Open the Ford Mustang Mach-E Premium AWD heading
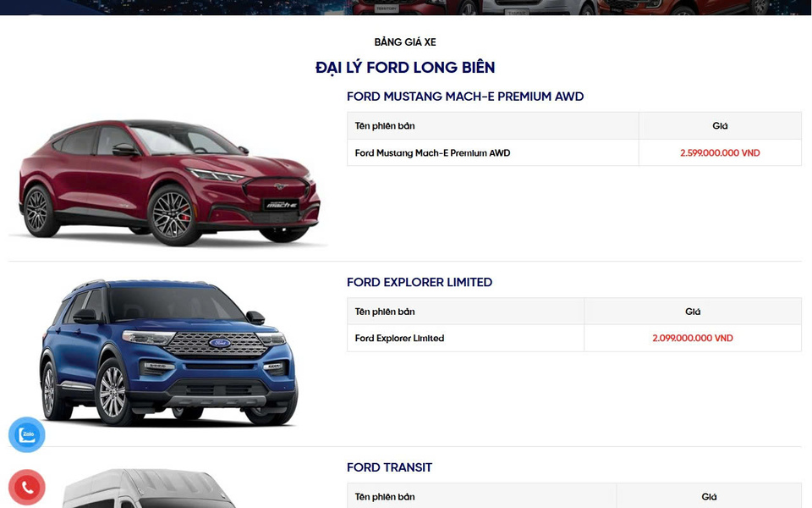The image size is (812, 508). pos(465,97)
